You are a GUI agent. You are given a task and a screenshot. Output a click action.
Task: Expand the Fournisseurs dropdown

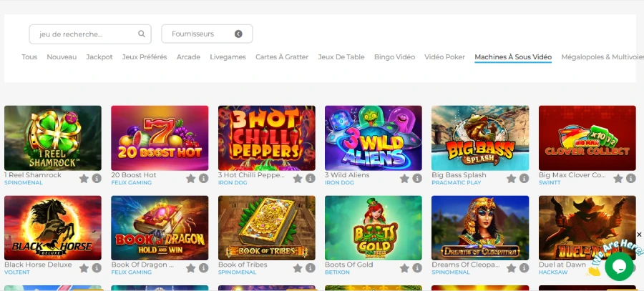click(207, 34)
